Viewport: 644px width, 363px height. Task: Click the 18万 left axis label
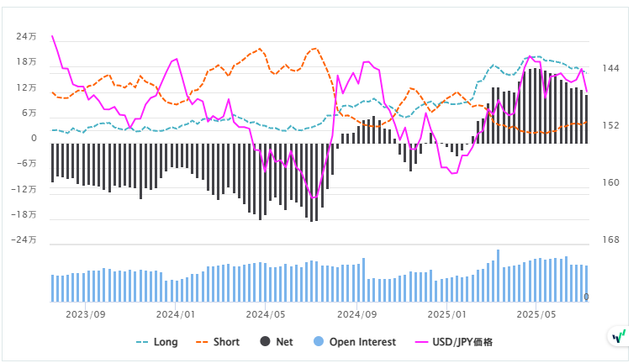(x=25, y=62)
